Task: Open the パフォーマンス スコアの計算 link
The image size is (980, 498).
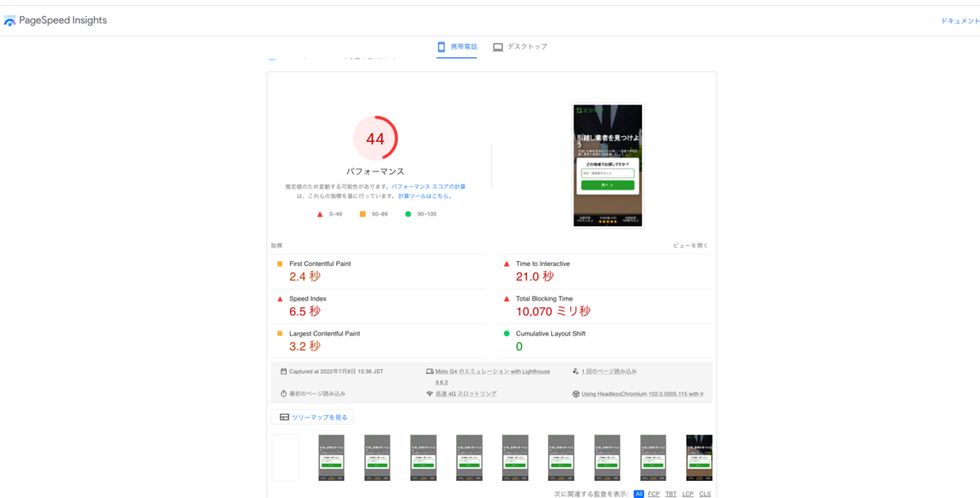Action: (x=428, y=187)
